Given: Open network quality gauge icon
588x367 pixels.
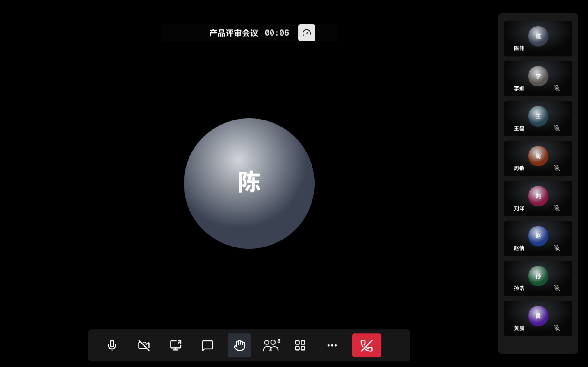Looking at the screenshot, I should tap(307, 33).
